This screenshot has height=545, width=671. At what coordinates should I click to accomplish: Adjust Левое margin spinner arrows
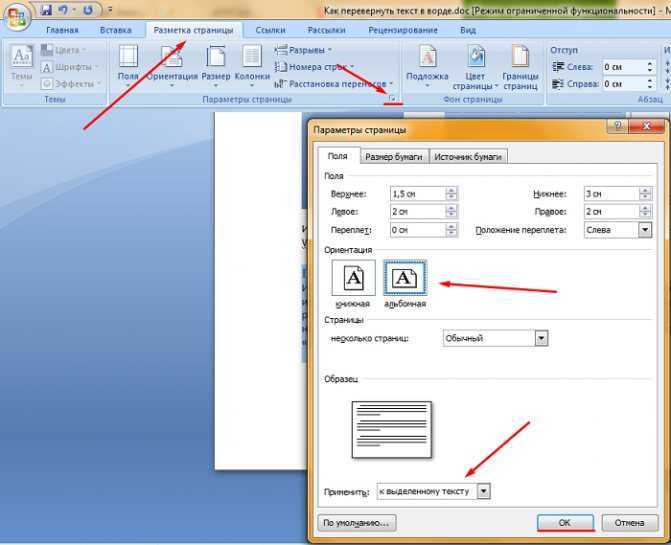pyautogui.click(x=451, y=211)
